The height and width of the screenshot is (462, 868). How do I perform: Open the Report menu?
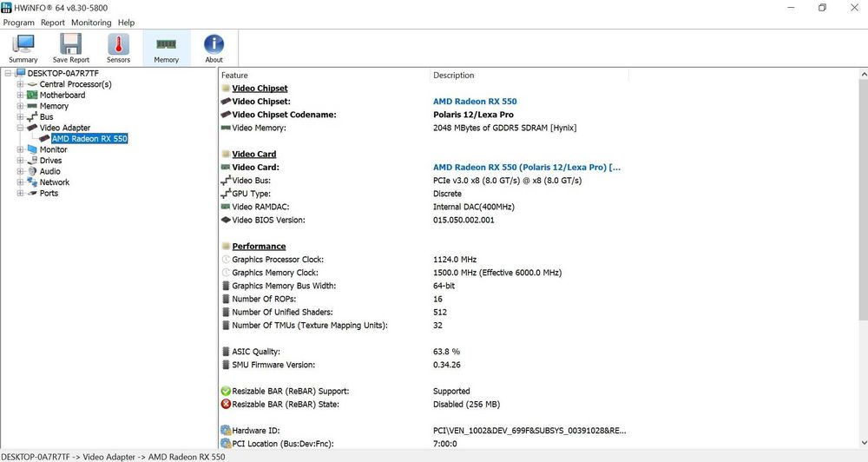(53, 23)
